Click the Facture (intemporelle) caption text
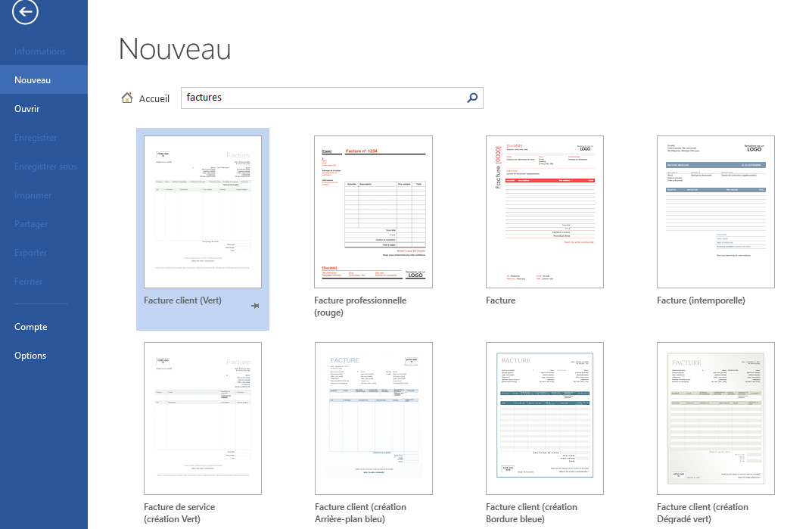The height and width of the screenshot is (529, 812). click(701, 300)
